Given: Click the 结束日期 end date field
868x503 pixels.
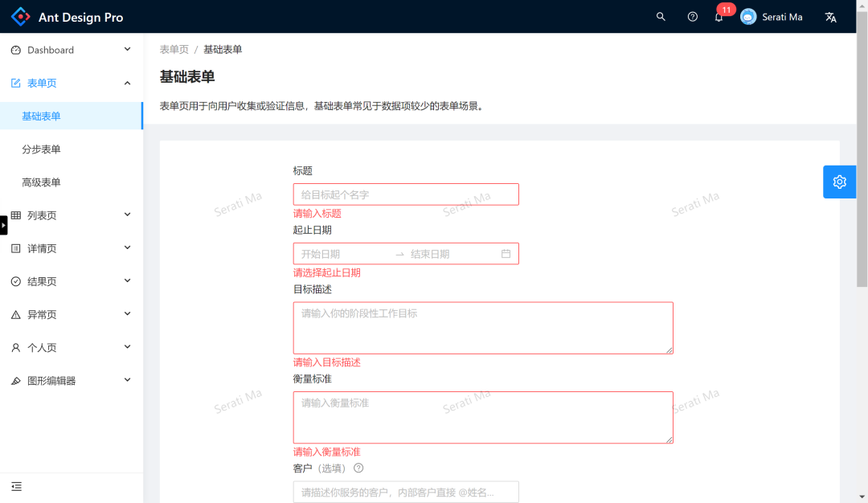Looking at the screenshot, I should (x=452, y=254).
